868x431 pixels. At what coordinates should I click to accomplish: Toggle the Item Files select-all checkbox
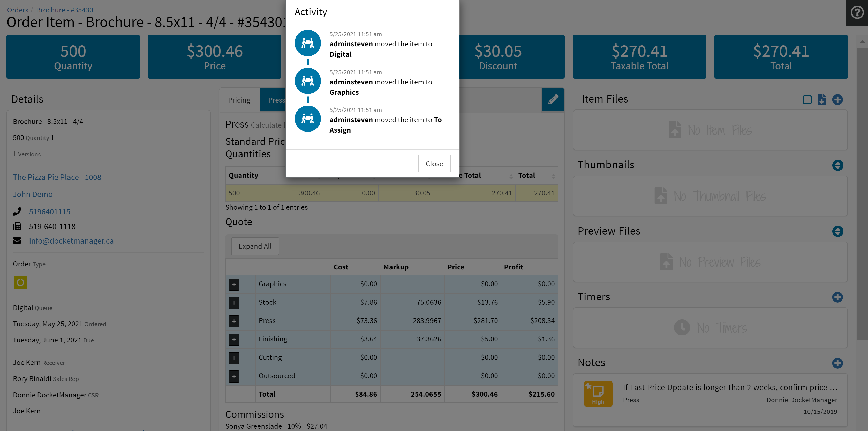click(x=807, y=99)
